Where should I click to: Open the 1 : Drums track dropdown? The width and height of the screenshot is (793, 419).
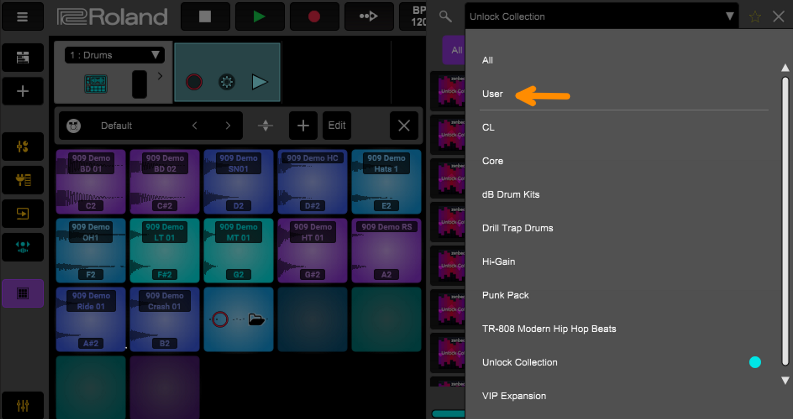tap(115, 55)
